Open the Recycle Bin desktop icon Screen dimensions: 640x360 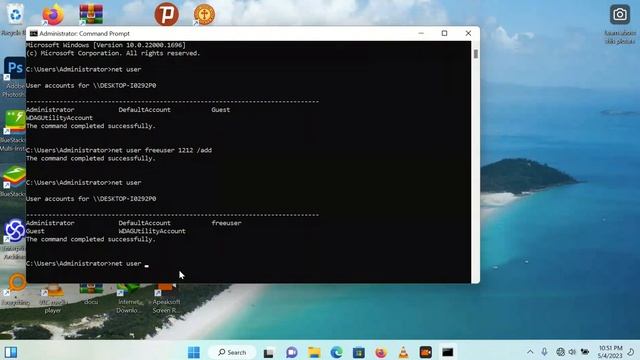coord(15,16)
